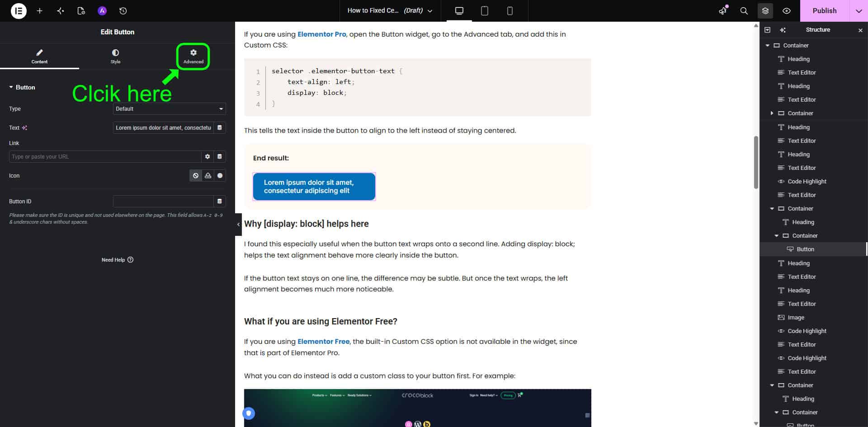Switch to tablet preview mode

pos(485,11)
